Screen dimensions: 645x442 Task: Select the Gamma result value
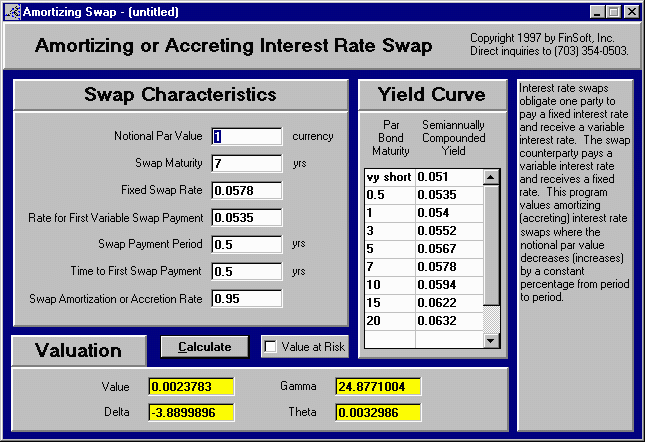point(378,387)
